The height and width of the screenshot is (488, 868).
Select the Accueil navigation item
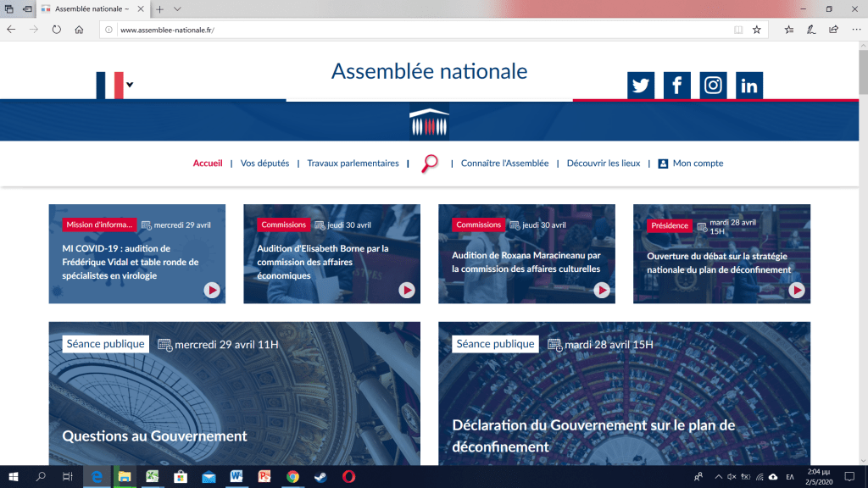[x=208, y=164]
